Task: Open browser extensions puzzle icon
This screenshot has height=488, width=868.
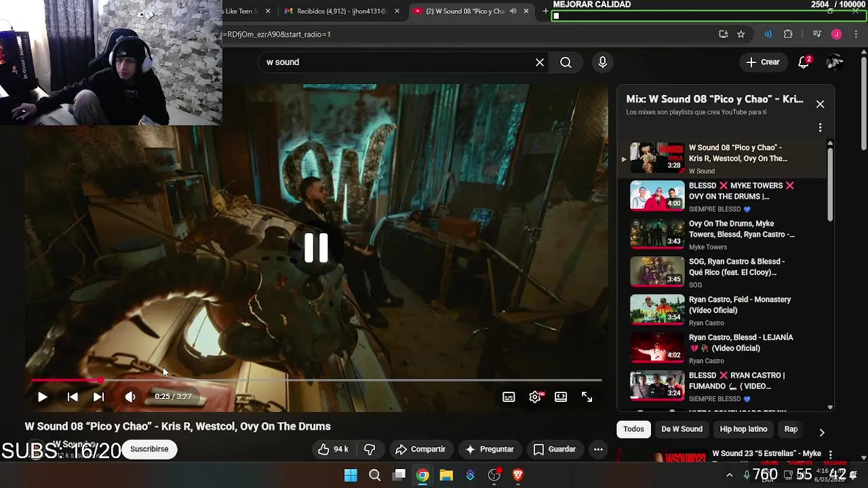Action: 788,35
